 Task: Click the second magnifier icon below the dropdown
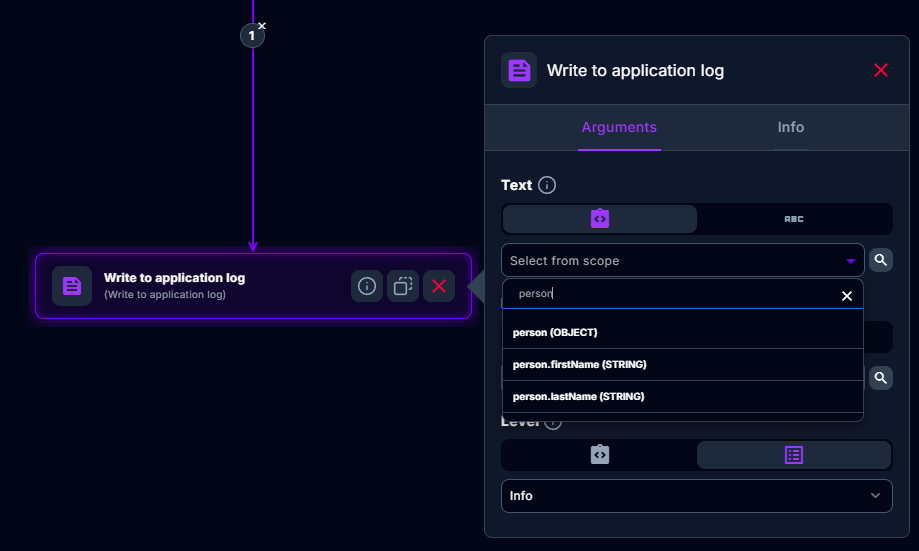(x=880, y=377)
